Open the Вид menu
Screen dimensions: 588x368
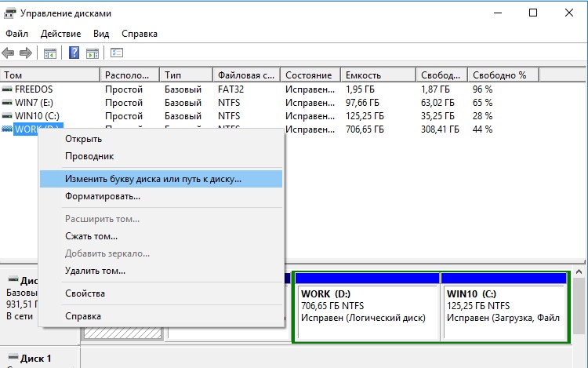(101, 34)
